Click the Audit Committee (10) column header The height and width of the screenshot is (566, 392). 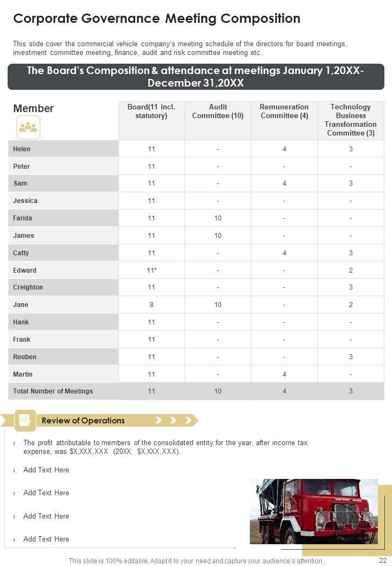[218, 112]
